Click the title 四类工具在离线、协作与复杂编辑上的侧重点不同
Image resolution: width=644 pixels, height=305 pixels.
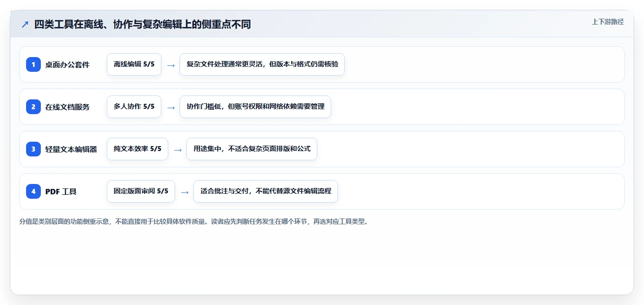tap(142, 24)
